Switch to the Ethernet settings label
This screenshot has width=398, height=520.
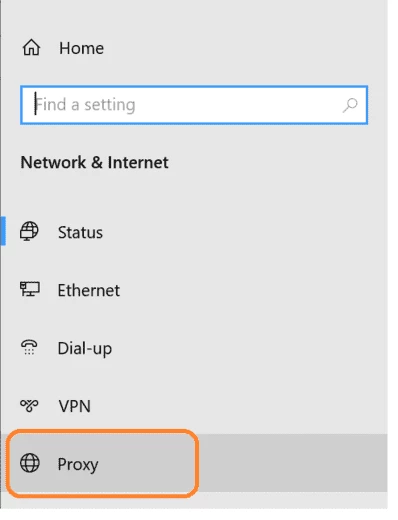tap(89, 290)
